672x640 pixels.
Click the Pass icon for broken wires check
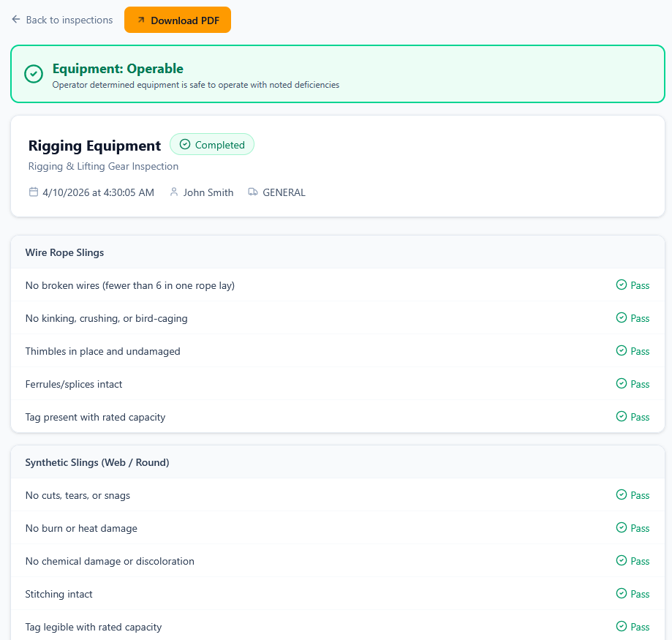[x=621, y=285]
